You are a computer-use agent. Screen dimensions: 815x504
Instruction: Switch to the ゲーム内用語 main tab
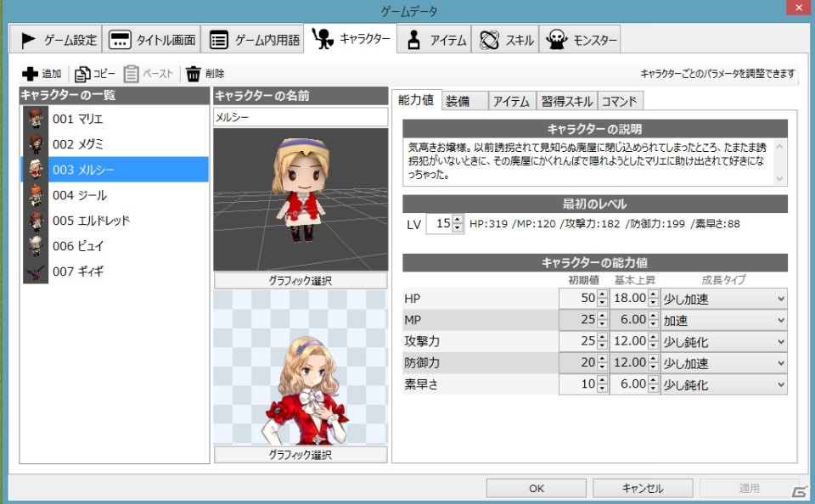253,40
